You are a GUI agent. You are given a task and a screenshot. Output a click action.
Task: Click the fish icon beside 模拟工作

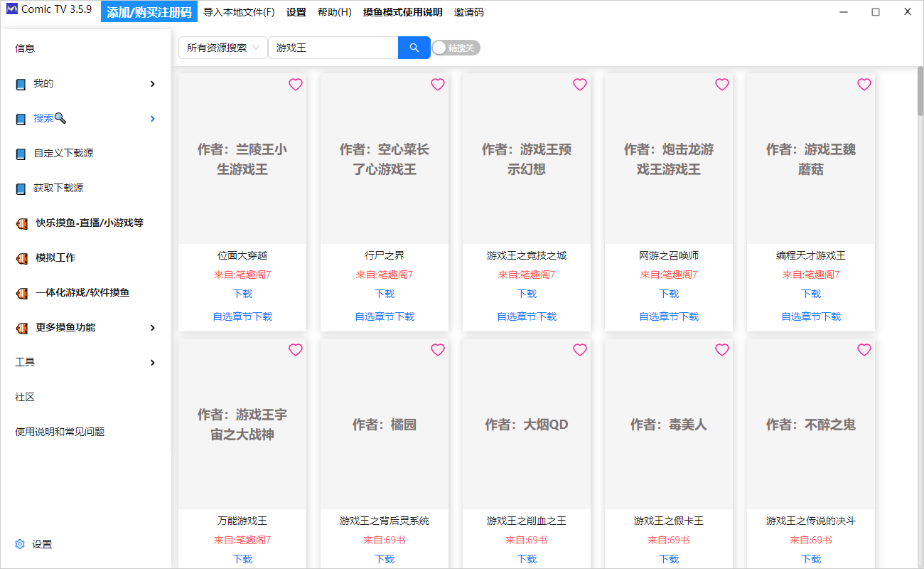22,258
